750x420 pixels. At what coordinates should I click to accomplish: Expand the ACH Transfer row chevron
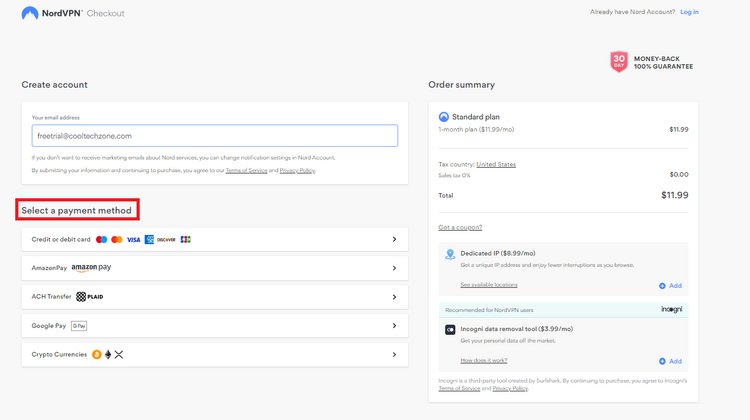394,297
